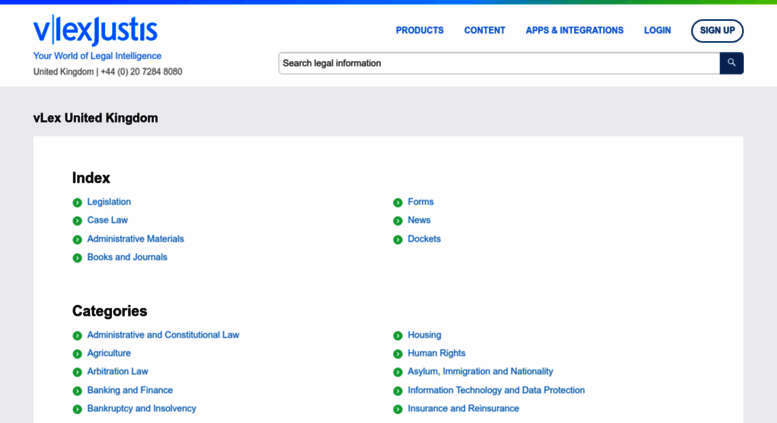Viewport: 777px width, 423px height.
Task: Browse Administrative and Constitutional Law category
Action: point(163,335)
